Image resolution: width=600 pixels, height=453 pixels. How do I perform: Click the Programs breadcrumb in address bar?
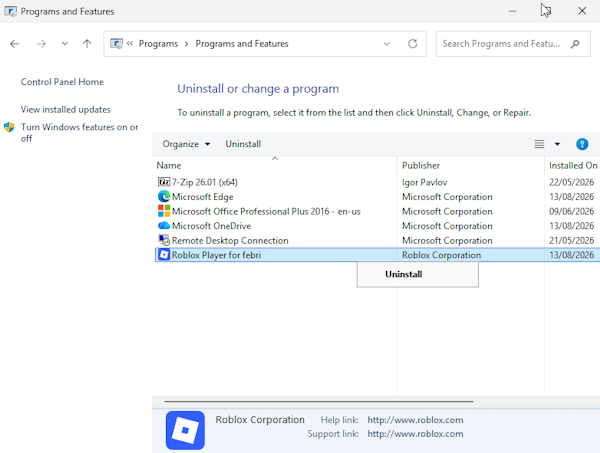[158, 44]
